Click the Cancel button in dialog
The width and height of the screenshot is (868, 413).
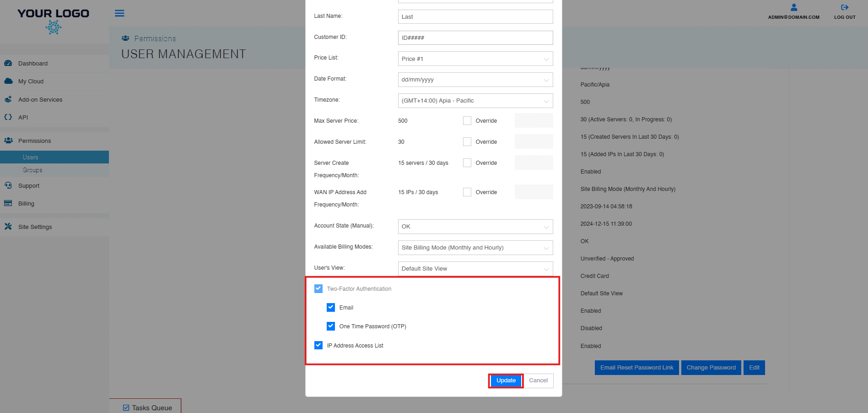point(538,380)
